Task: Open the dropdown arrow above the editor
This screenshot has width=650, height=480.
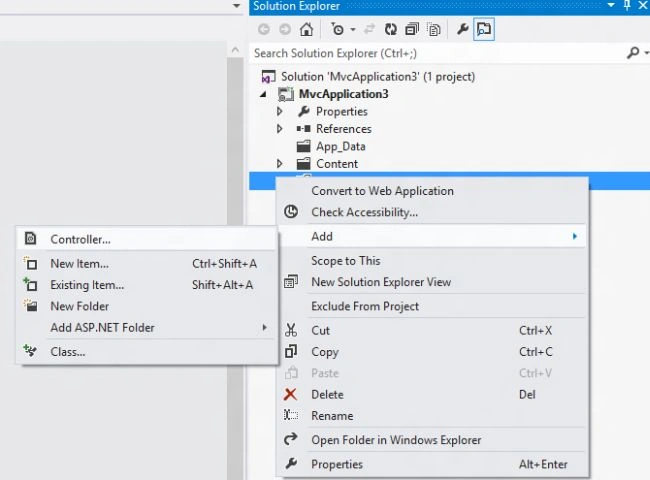Action: click(236, 5)
